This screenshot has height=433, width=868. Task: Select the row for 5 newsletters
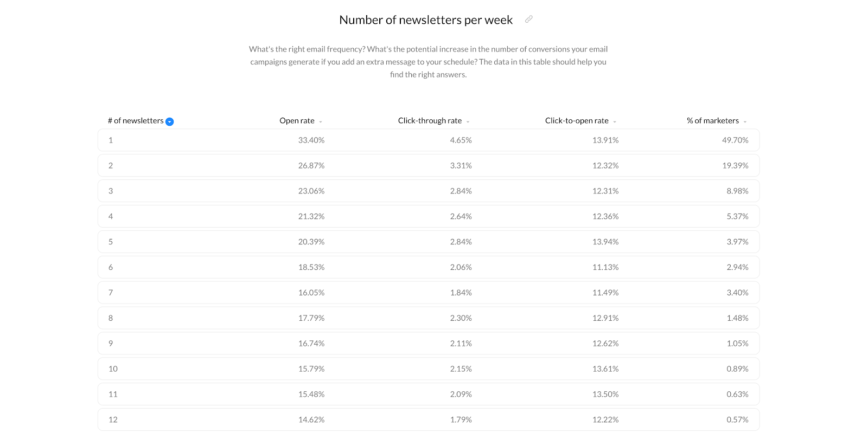[429, 242]
